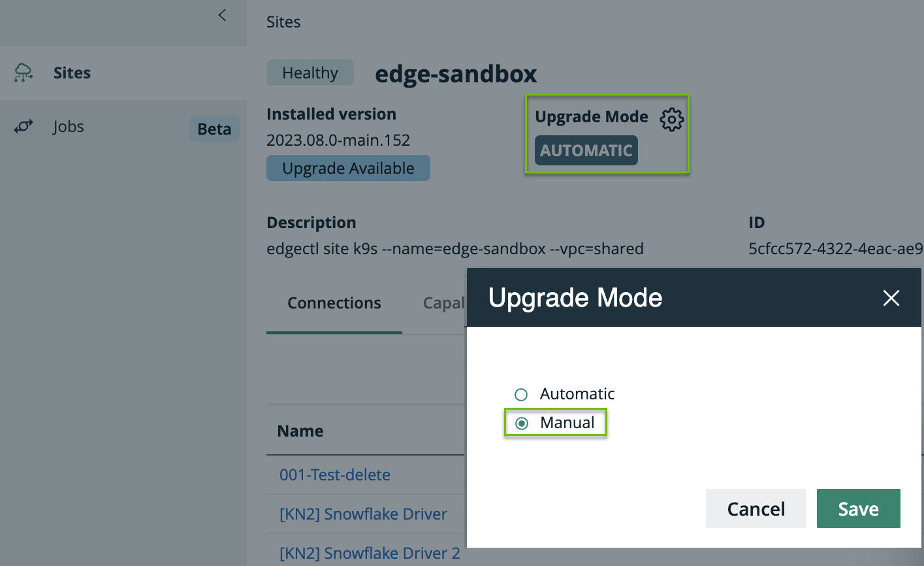The height and width of the screenshot is (566, 924).
Task: Click the AUTOMATIC upgrade mode badge
Action: (x=586, y=150)
